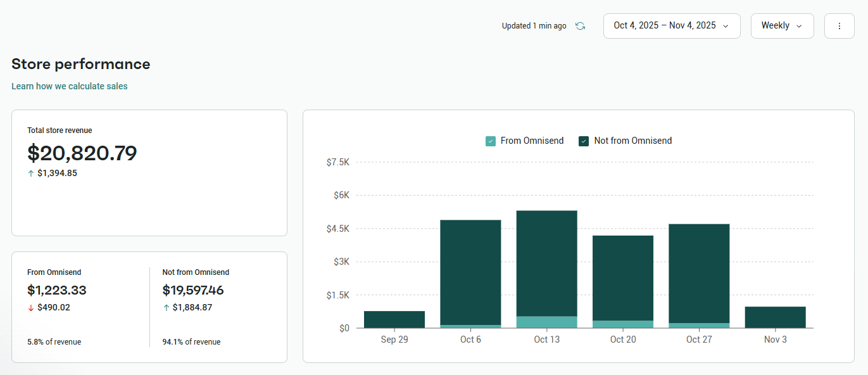This screenshot has height=375, width=868.
Task: Select the Sep 29 bar
Action: (x=394, y=319)
